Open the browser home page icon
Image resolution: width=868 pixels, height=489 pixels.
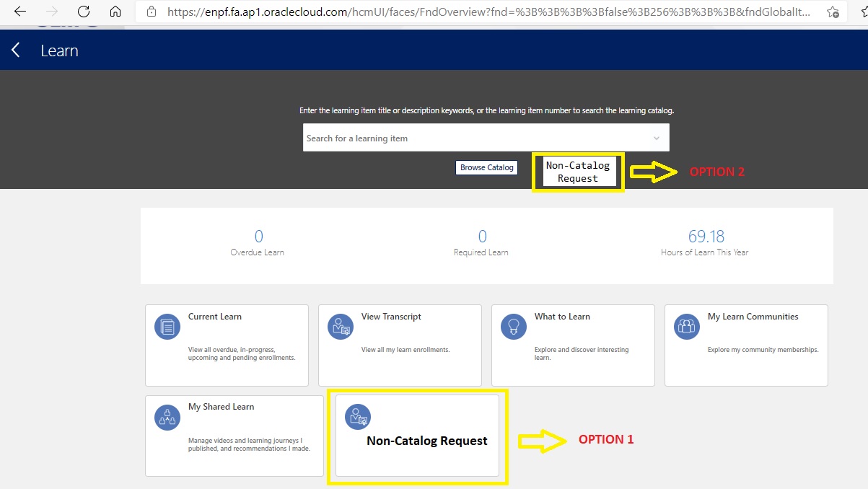(x=115, y=12)
